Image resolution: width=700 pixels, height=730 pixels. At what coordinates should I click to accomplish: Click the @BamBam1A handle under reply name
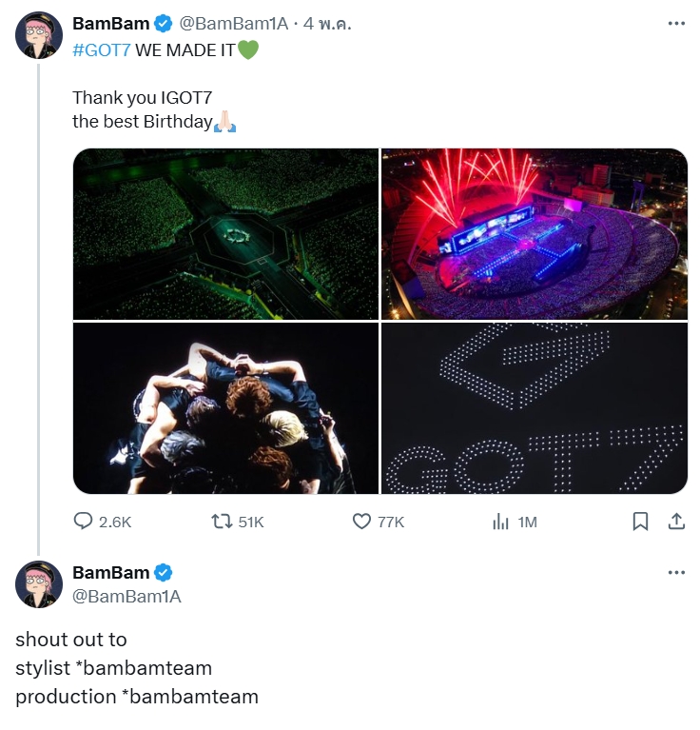point(126,596)
